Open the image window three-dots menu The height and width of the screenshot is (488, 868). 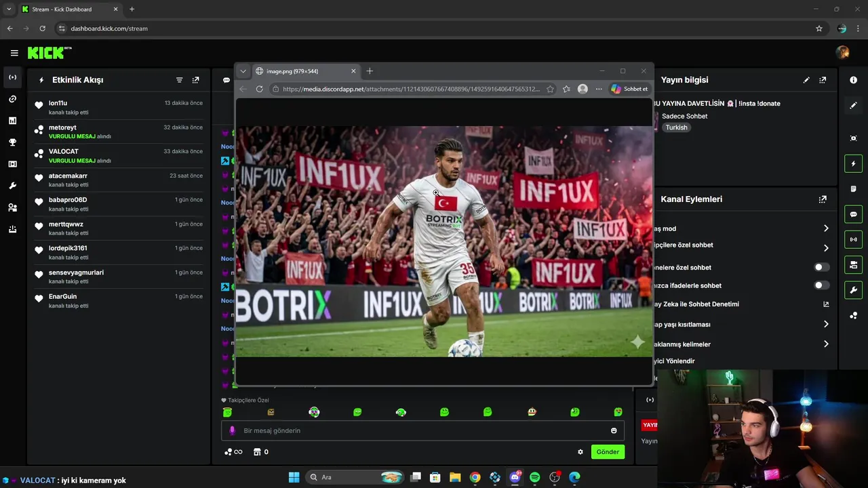(599, 89)
